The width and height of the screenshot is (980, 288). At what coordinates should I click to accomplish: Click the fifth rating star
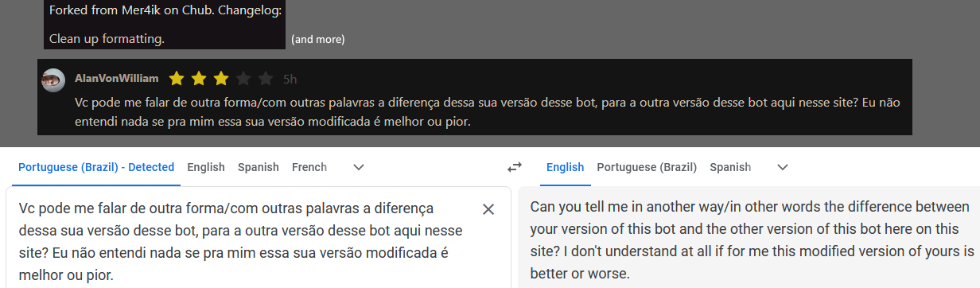click(x=266, y=79)
